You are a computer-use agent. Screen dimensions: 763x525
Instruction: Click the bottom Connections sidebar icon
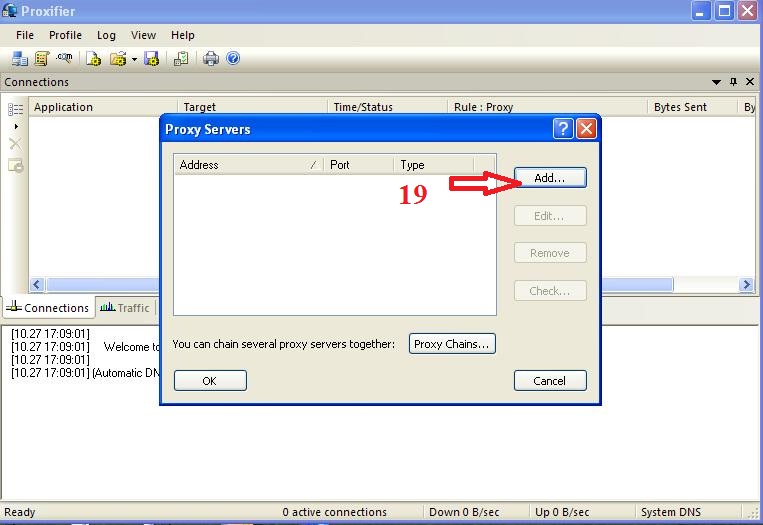16,166
